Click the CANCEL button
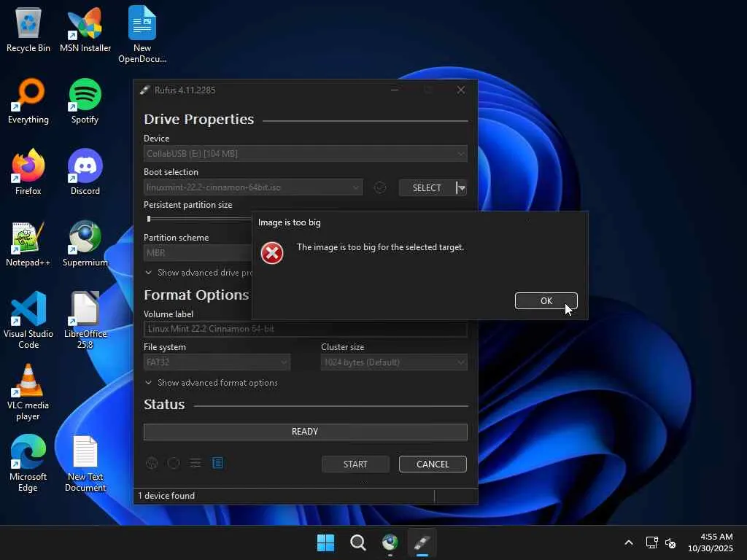Screen dimensions: 747x560 (433, 464)
